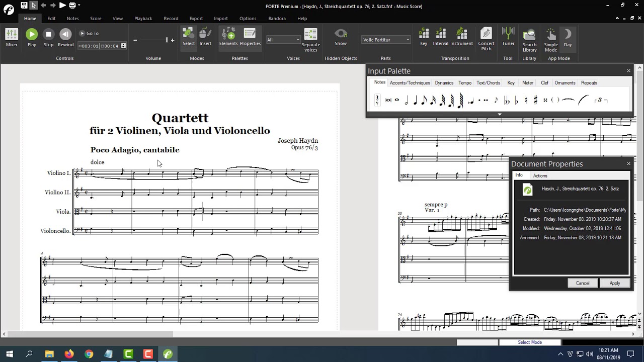Viewport: 644px width, 362px height.
Task: Open the Edit ribbon tab
Action: [51, 19]
